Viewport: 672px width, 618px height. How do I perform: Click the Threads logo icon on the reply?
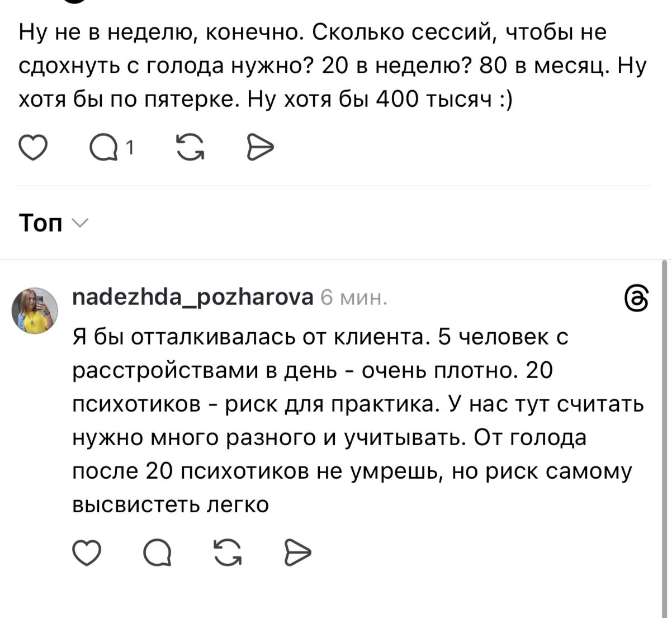click(x=636, y=298)
